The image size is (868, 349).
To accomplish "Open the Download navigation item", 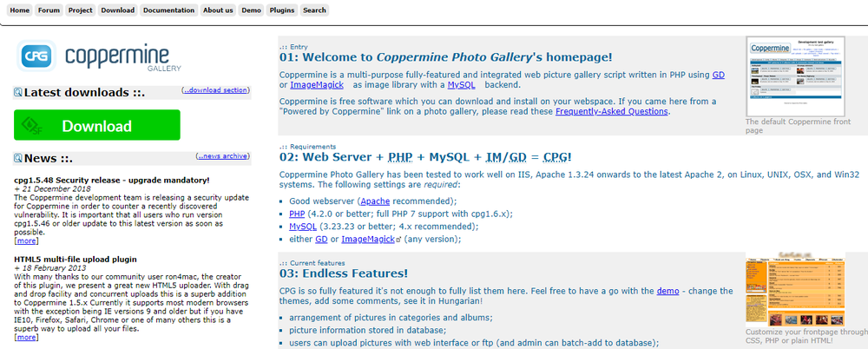I will click(x=118, y=10).
